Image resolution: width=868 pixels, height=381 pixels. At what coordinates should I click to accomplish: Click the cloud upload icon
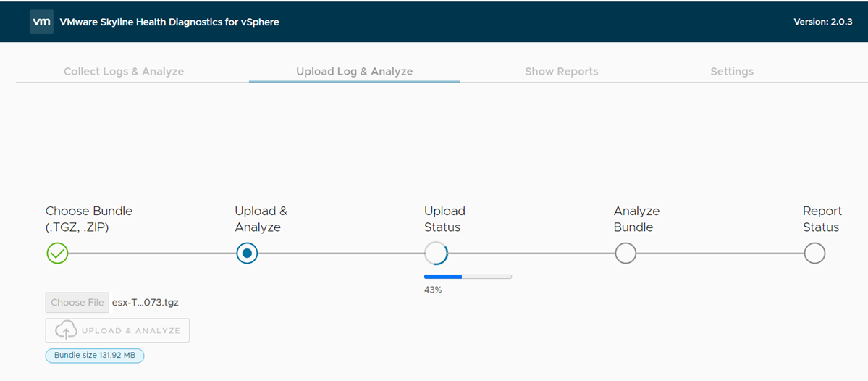pos(66,330)
